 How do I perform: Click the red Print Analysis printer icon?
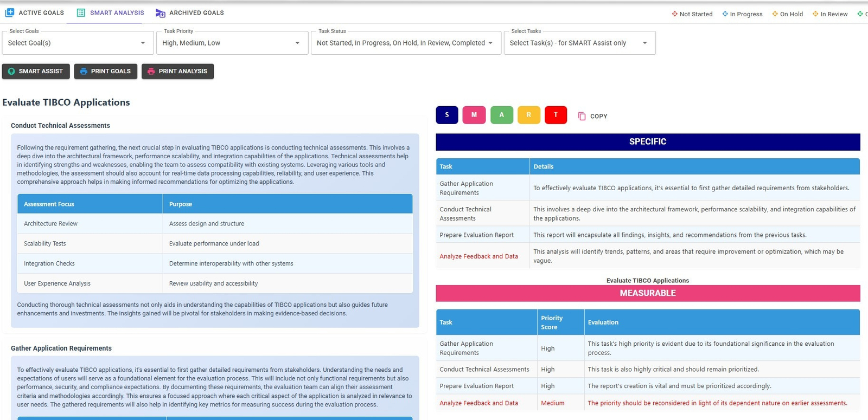(x=151, y=72)
